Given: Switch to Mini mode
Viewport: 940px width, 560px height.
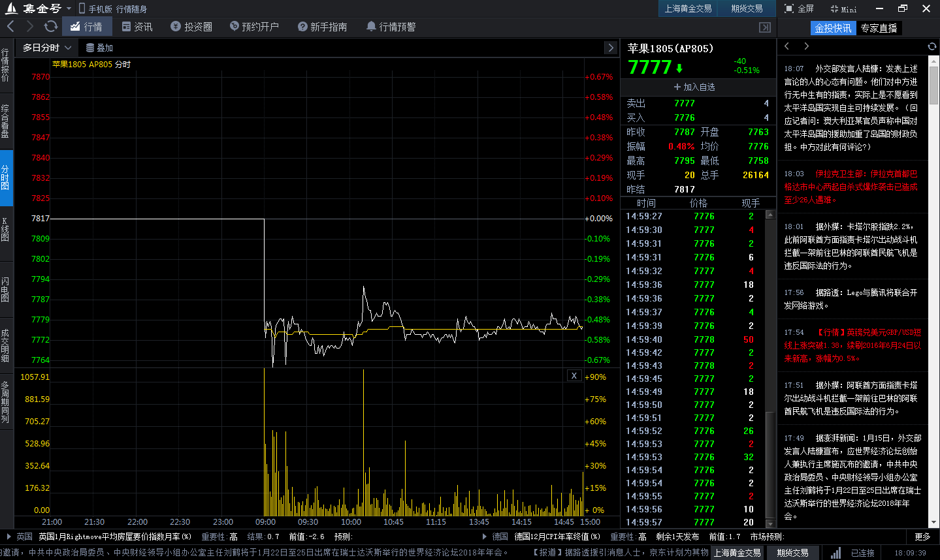Looking at the screenshot, I should [x=843, y=8].
